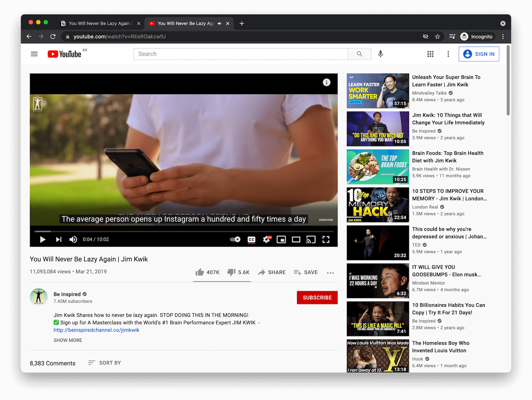Open YouTube settings three-dot menu beside Sign In
Viewport: 532px width, 400px height.
coord(448,54)
